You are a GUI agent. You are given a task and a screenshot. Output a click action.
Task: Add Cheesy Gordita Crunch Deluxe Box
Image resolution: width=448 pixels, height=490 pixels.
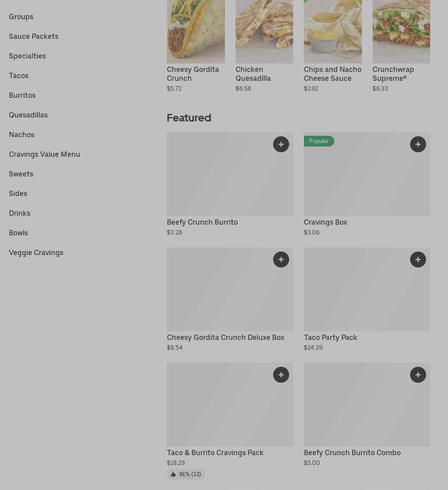coord(281,260)
